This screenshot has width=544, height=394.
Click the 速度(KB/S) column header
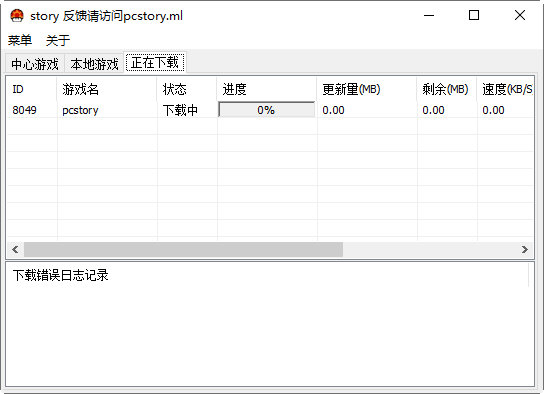click(505, 89)
